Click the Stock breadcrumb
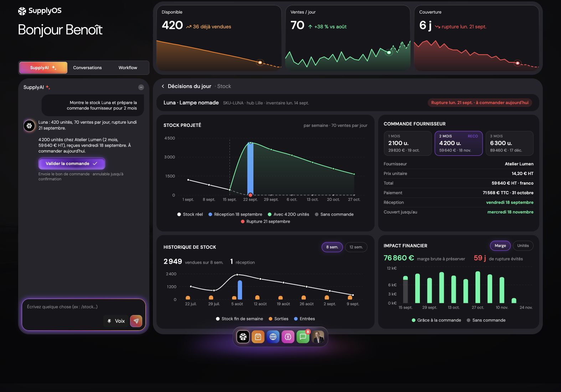This screenshot has height=392, width=561. 224,86
